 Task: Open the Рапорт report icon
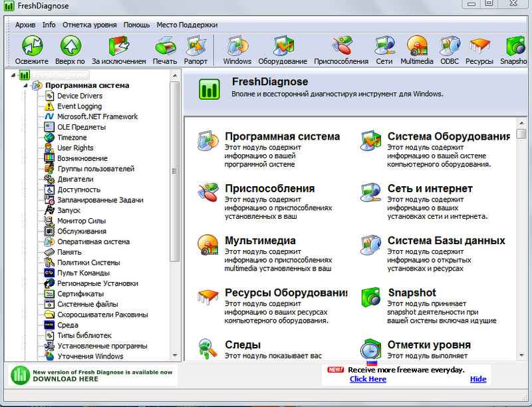tap(196, 45)
